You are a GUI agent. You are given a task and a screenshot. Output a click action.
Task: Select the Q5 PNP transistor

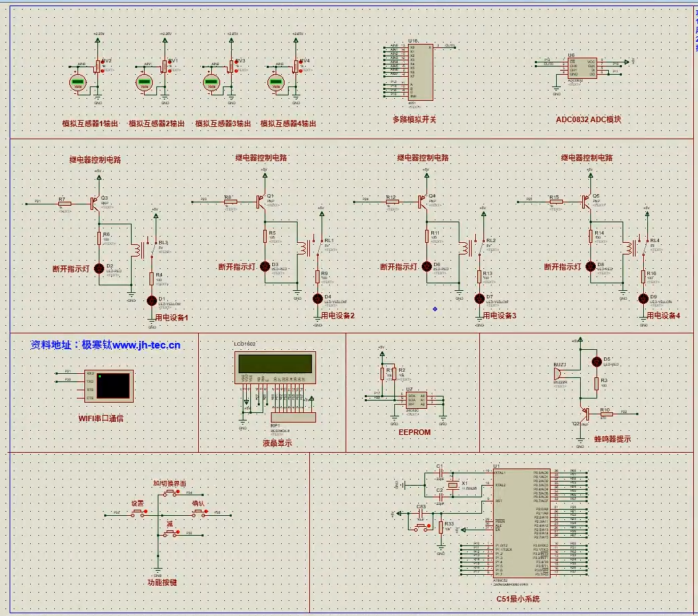point(586,202)
